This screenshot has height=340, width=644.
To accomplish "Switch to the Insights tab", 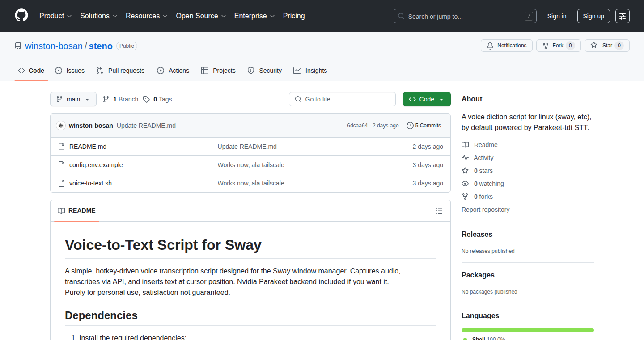I will click(x=310, y=71).
